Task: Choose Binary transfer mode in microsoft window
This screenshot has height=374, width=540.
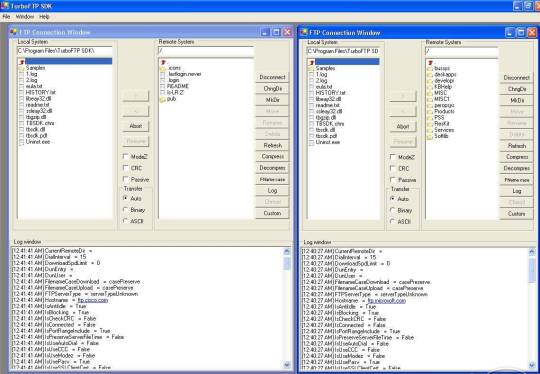Action: (393, 210)
